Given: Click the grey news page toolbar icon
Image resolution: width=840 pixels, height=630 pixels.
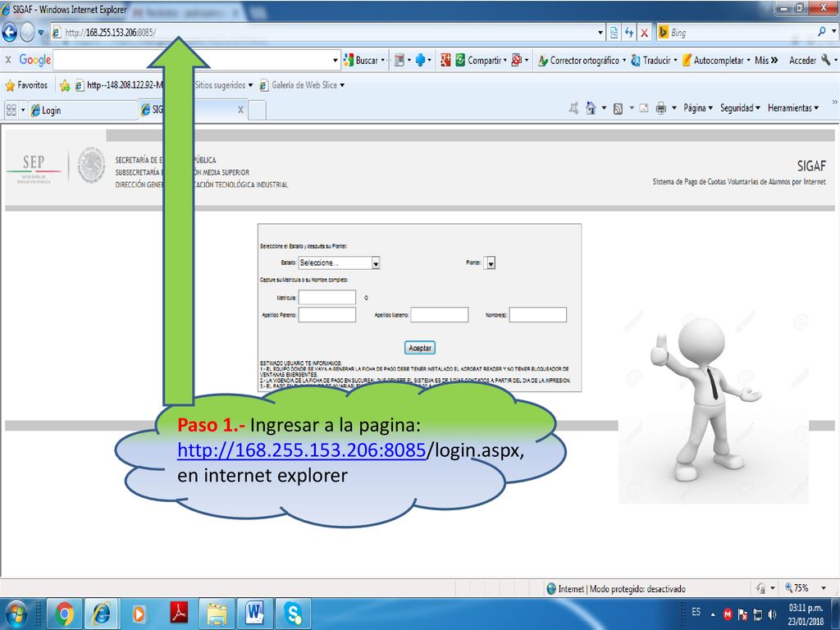Looking at the screenshot, I should click(399, 60).
